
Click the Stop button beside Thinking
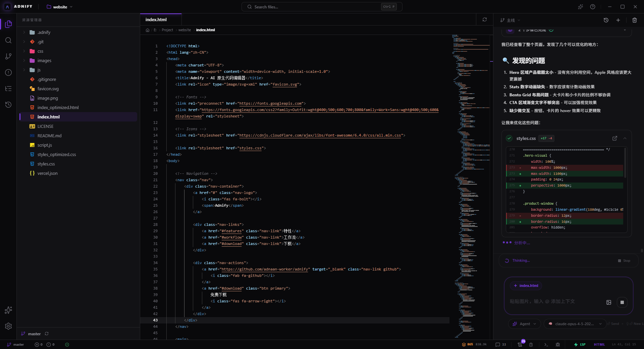(624, 261)
